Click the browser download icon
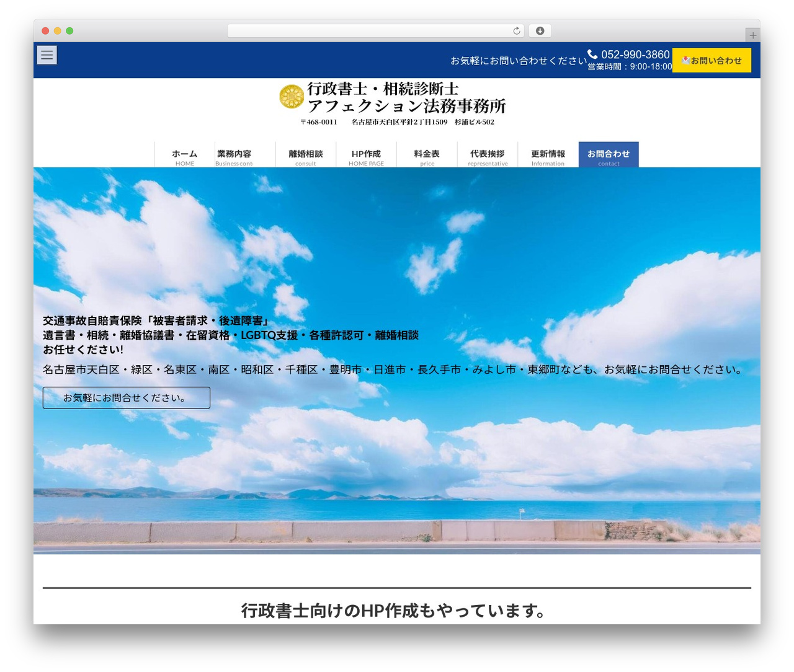 click(540, 31)
